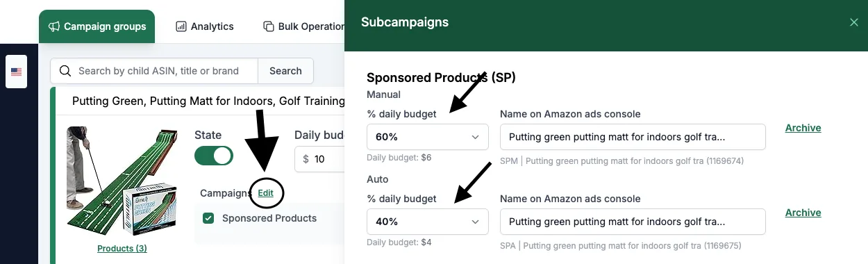Click the Edit link next to Campaigns
The height and width of the screenshot is (264, 868).
pos(265,193)
